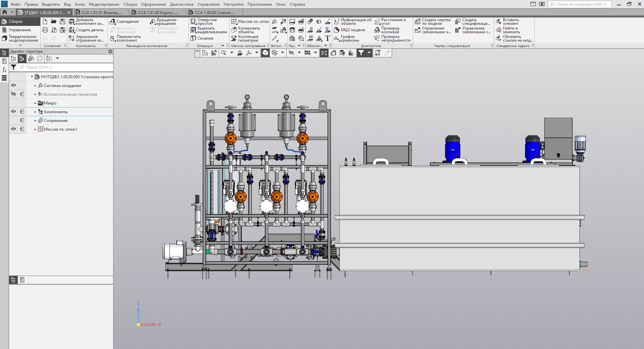Click Создать чертеж по модели button
Viewport: 644px width, 349px height.
pos(433,21)
